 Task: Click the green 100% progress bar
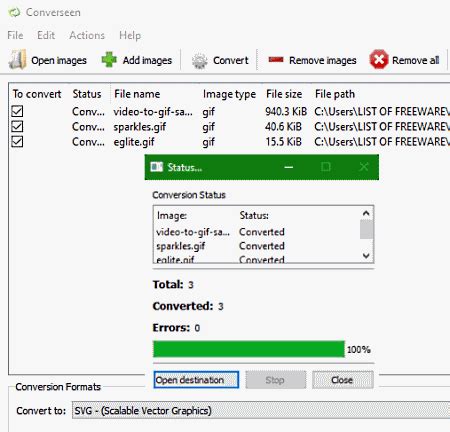pyautogui.click(x=249, y=349)
